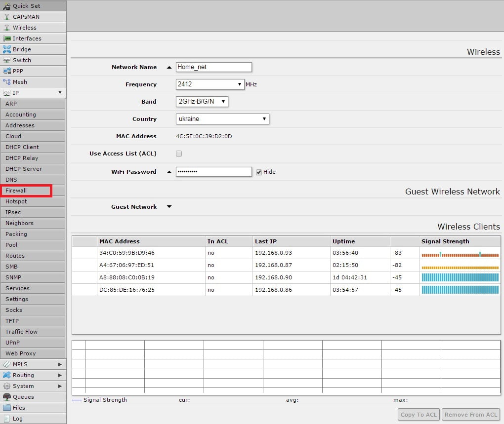Click signal bar for client 192.168.0.93
This screenshot has height=424, width=504.
(460, 255)
